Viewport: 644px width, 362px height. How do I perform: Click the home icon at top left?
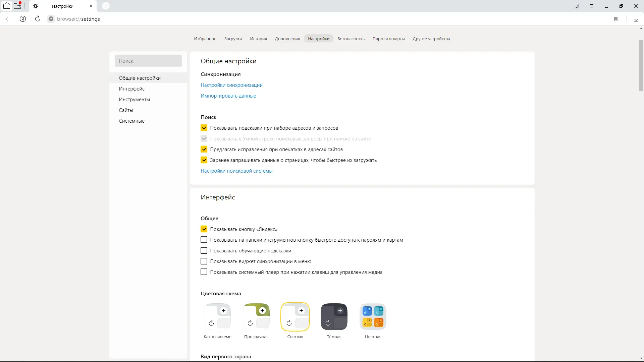point(7,6)
